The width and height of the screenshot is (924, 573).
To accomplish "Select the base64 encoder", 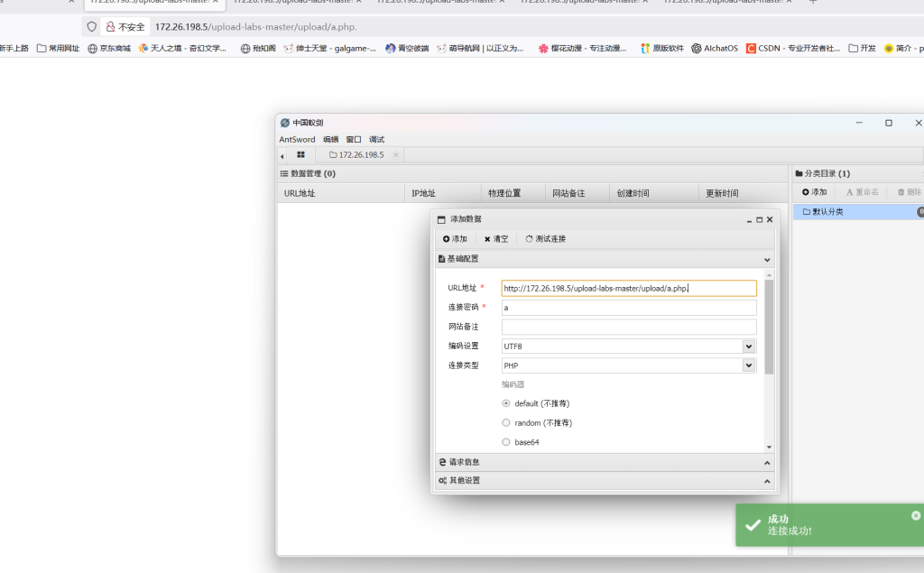I will (x=506, y=442).
